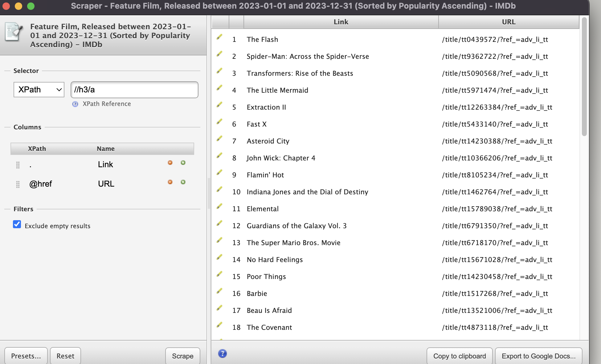Screen dimensions: 601x364
Task: Click the Name header in the Columns table
Action: pyautogui.click(x=106, y=149)
